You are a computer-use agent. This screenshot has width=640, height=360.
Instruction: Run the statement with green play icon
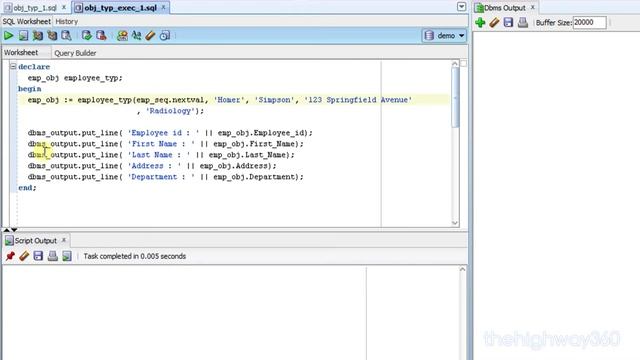point(8,36)
